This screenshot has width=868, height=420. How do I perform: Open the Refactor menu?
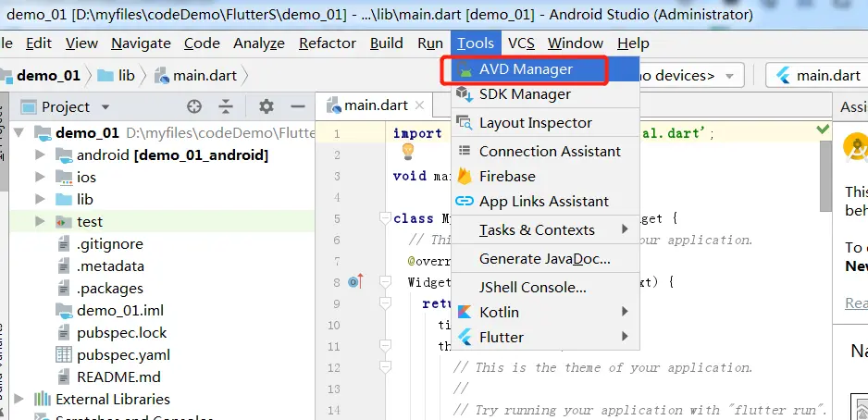click(328, 43)
